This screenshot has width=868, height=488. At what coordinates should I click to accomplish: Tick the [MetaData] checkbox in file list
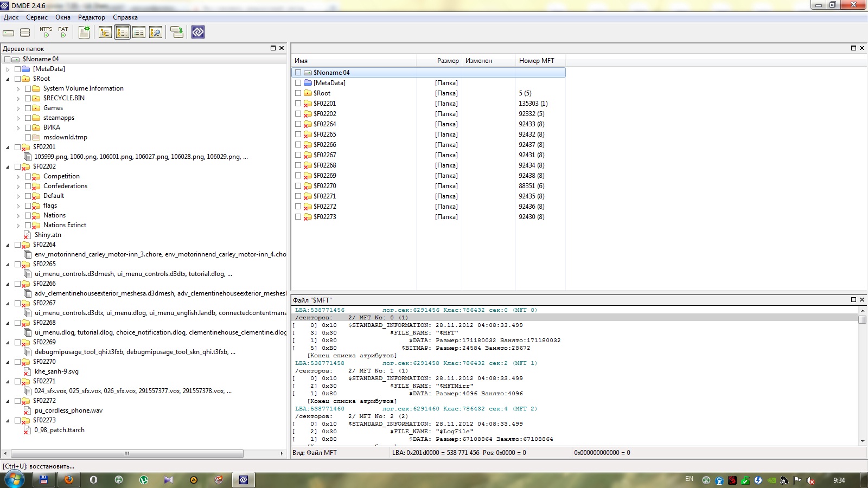click(x=298, y=83)
